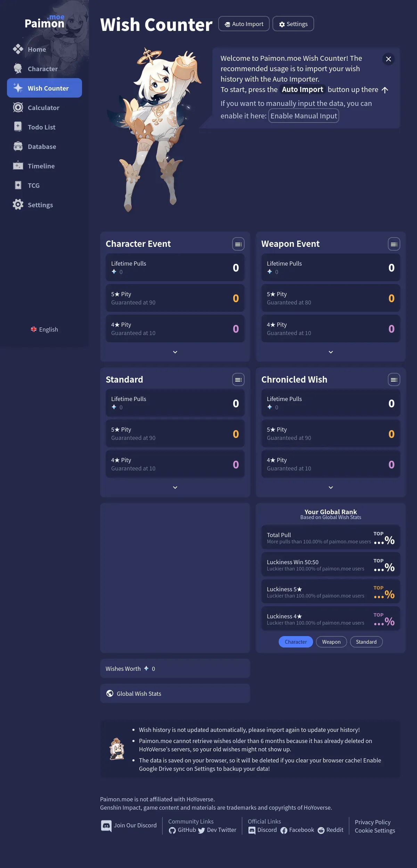Screen dimensions: 417x868
Task: Select the Weapon rank filter pill
Action: [331, 642]
